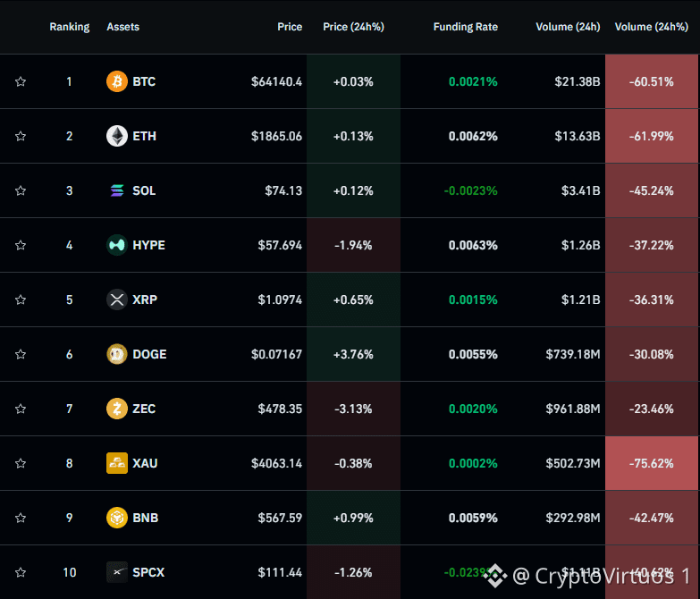Click the 0.0002% XAU funding rate
The image size is (700, 599).
[x=473, y=463]
